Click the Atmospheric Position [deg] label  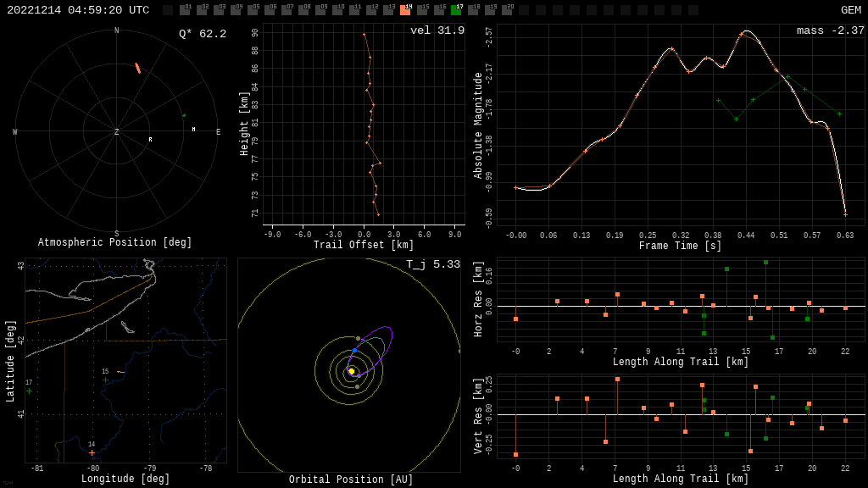coord(114,242)
